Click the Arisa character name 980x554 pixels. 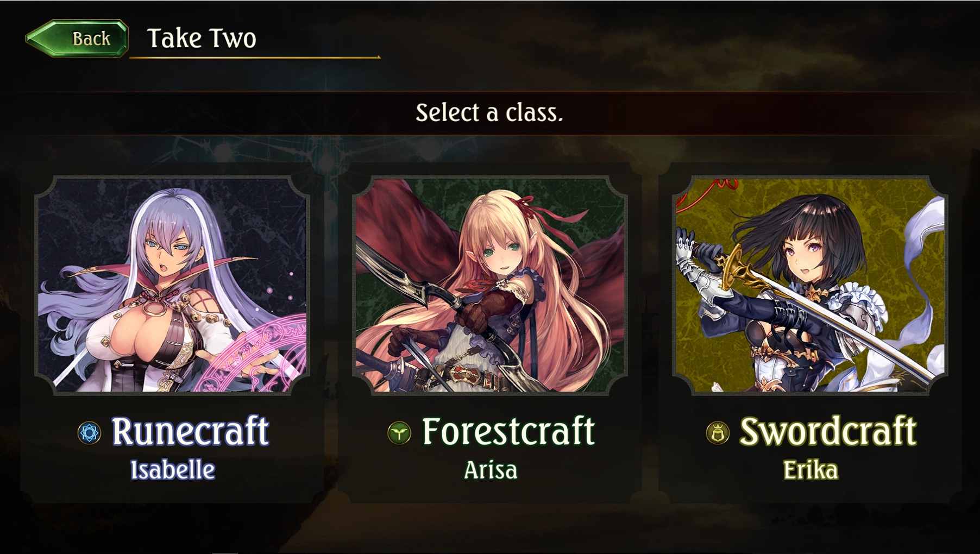[491, 470]
